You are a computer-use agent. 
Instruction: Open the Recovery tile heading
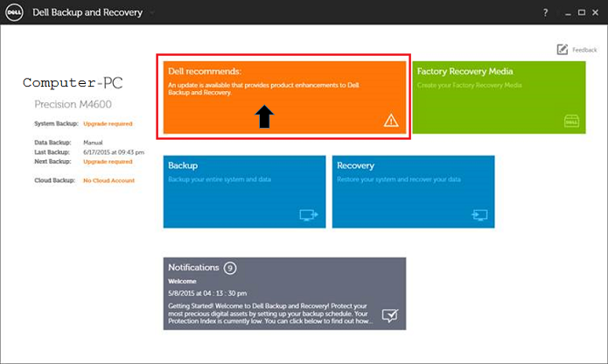[x=355, y=165]
